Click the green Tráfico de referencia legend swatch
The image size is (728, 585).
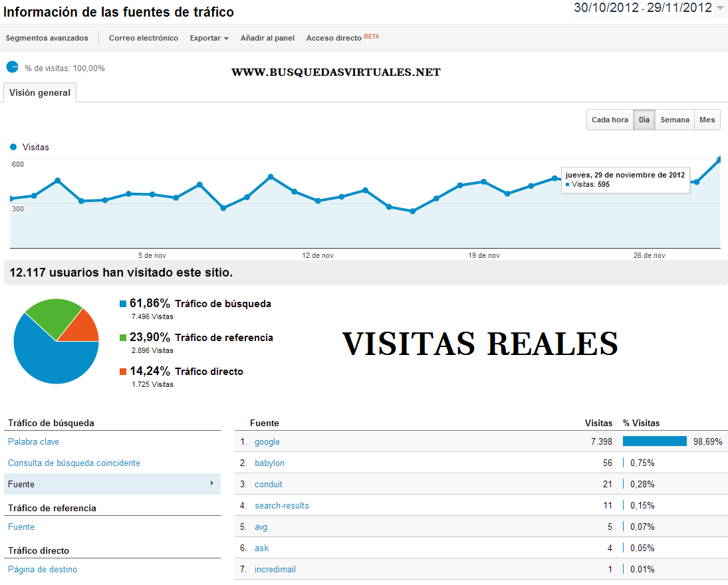coord(123,338)
